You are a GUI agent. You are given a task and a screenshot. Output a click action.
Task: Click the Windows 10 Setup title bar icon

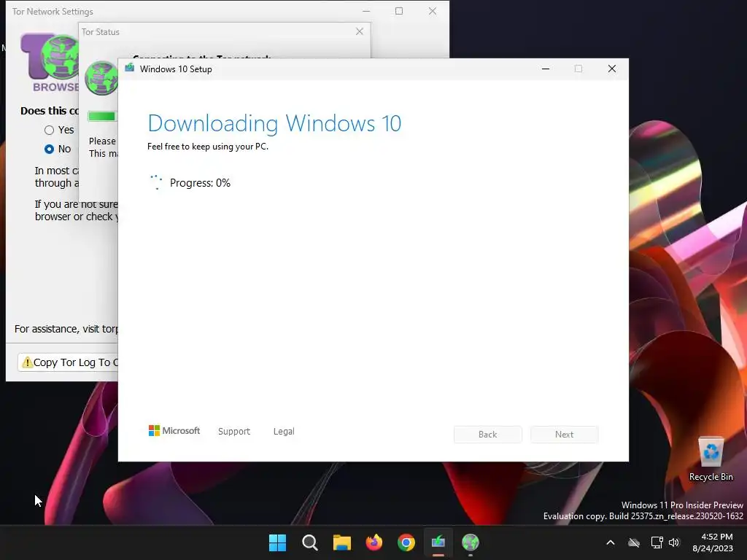point(130,69)
